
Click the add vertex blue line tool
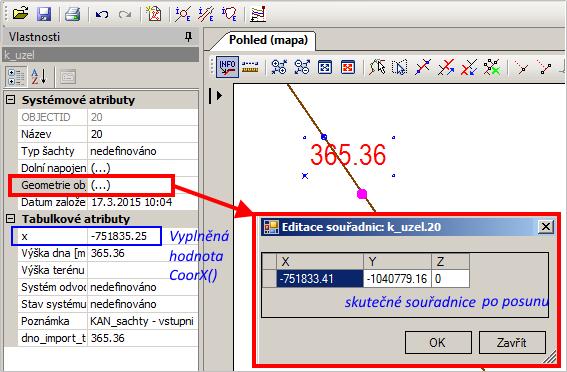pyautogui.click(x=423, y=67)
